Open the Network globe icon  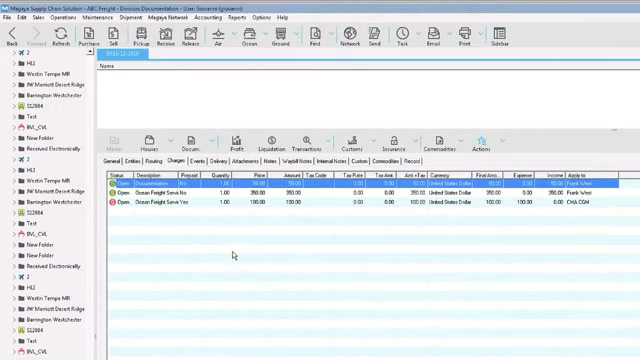pos(350,36)
